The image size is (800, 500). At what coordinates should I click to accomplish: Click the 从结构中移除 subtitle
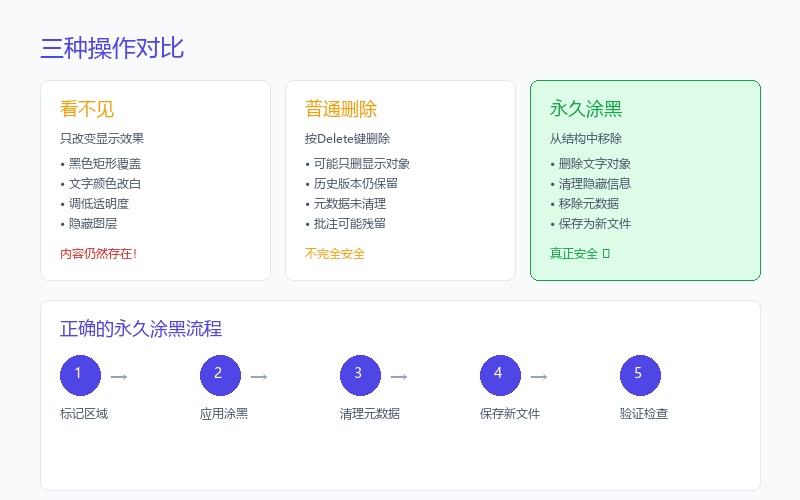tap(586, 138)
